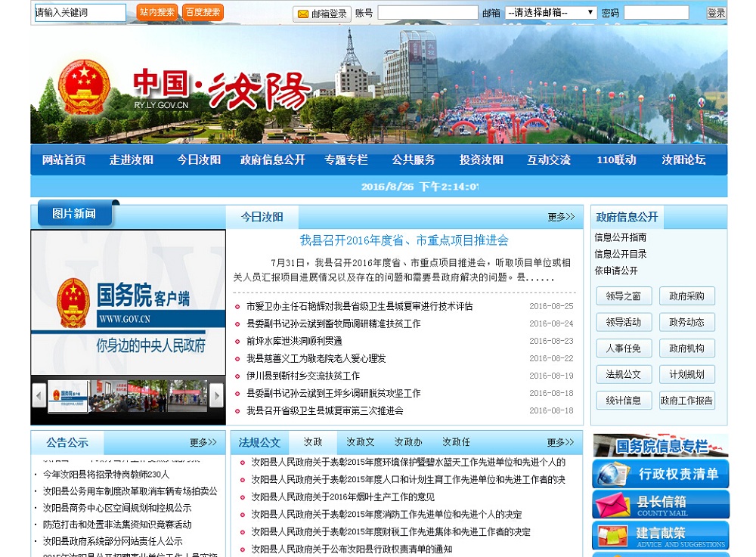The width and height of the screenshot is (756, 557).
Task: Open 信息公开指南 link
Action: [x=621, y=237]
